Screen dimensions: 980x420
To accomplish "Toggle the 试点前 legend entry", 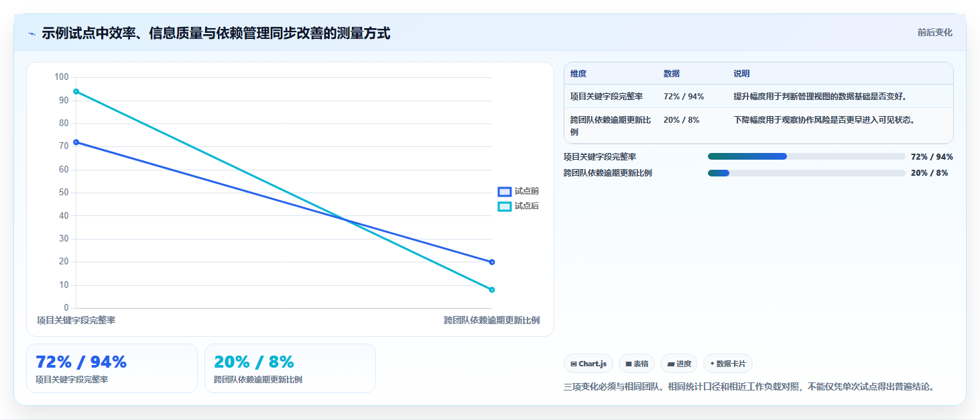I will [519, 192].
